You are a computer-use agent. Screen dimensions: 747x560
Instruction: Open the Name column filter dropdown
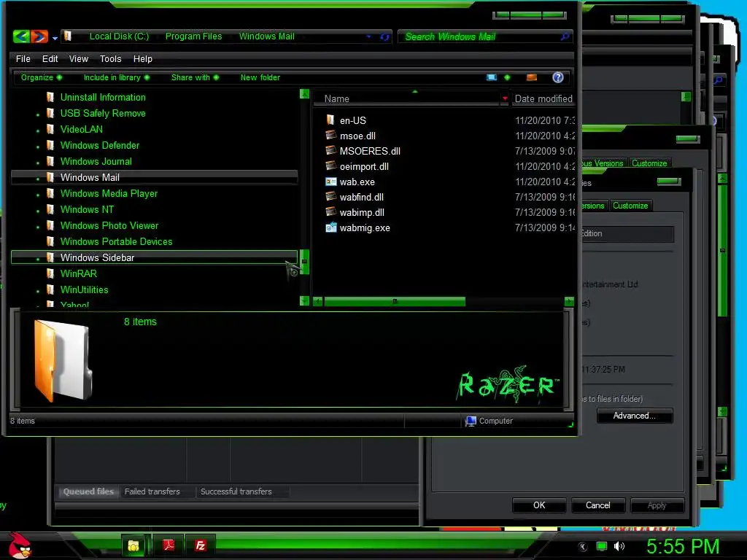click(x=505, y=98)
